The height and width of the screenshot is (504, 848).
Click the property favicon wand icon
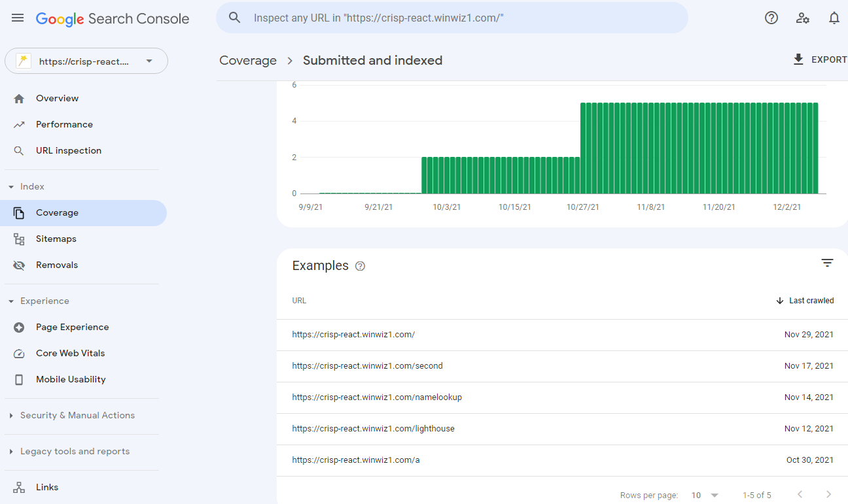[x=24, y=61]
